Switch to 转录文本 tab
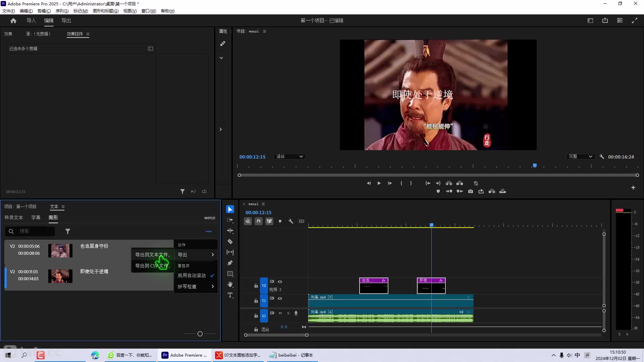 coord(14,218)
